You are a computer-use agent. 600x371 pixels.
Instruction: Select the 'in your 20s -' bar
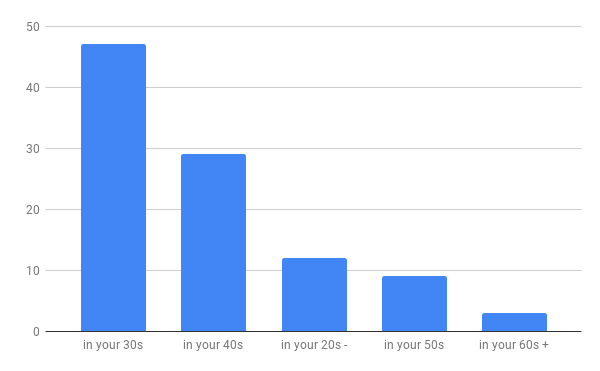(x=314, y=295)
